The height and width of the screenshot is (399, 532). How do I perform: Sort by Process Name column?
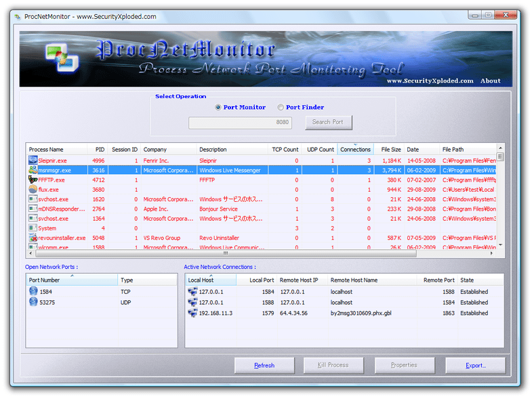click(56, 149)
